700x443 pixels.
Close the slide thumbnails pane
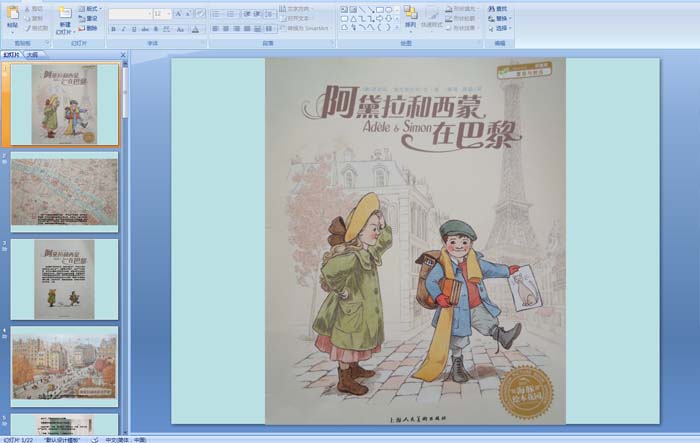123,55
